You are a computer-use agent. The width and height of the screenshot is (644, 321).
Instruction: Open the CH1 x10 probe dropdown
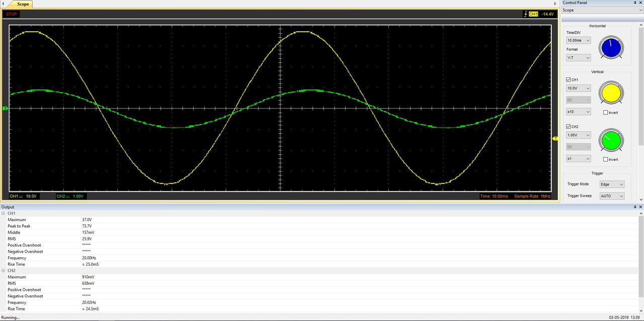tap(578, 112)
